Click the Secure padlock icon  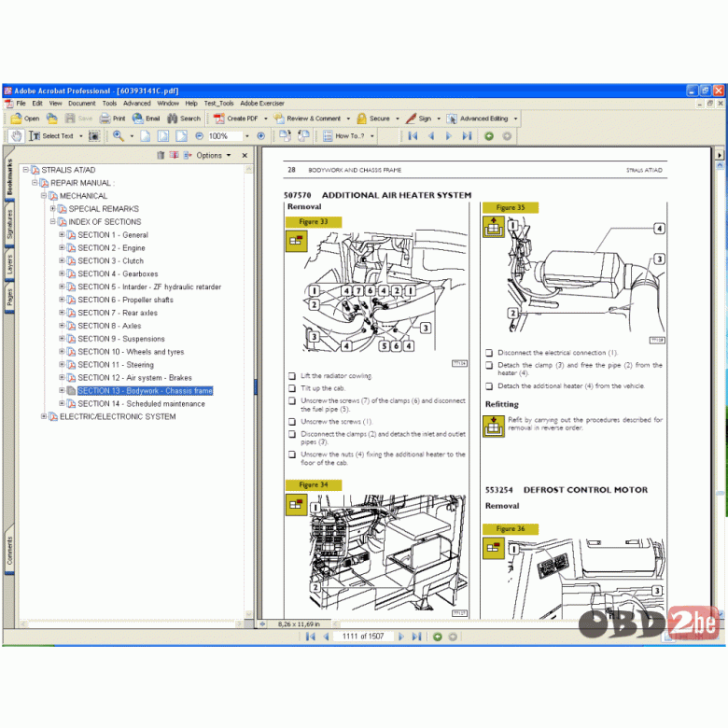click(362, 119)
